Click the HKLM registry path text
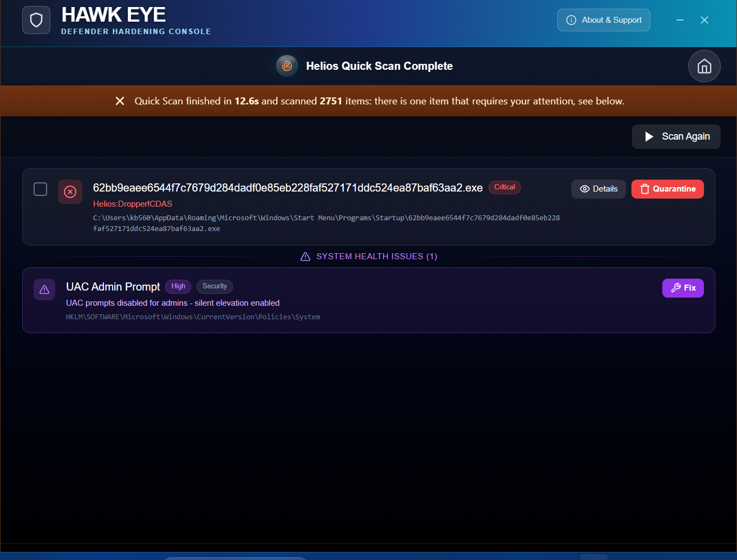This screenshot has width=737, height=560. point(193,317)
